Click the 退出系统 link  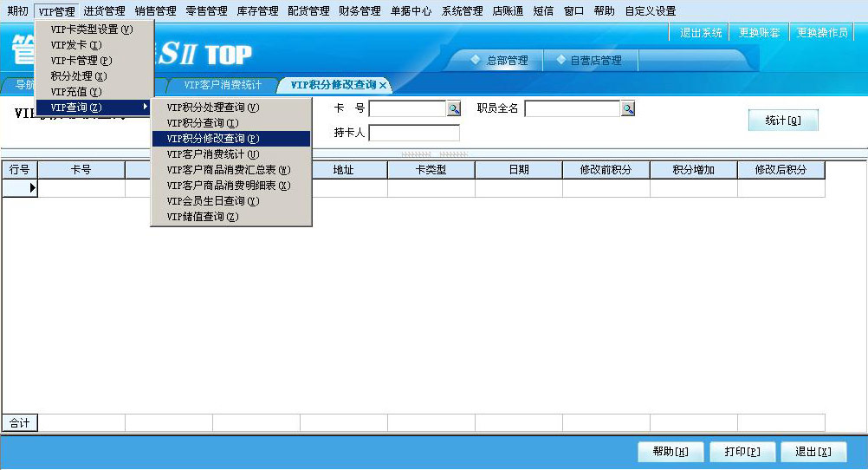pos(701,33)
